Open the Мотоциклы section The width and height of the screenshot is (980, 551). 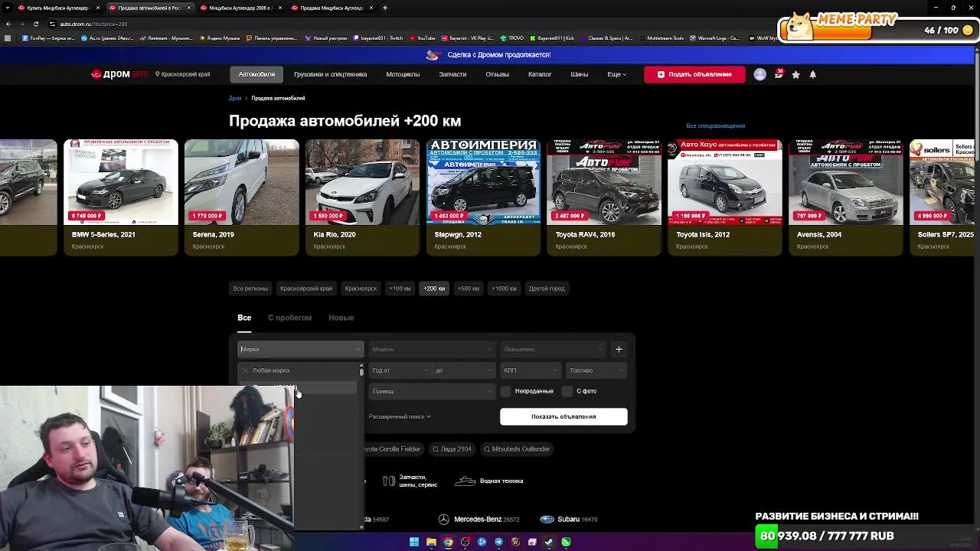403,74
